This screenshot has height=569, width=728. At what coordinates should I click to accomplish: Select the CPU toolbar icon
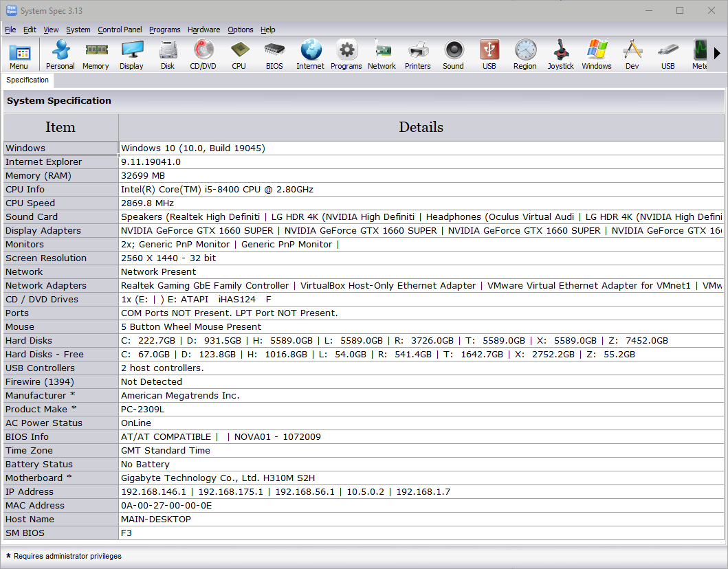(x=239, y=54)
